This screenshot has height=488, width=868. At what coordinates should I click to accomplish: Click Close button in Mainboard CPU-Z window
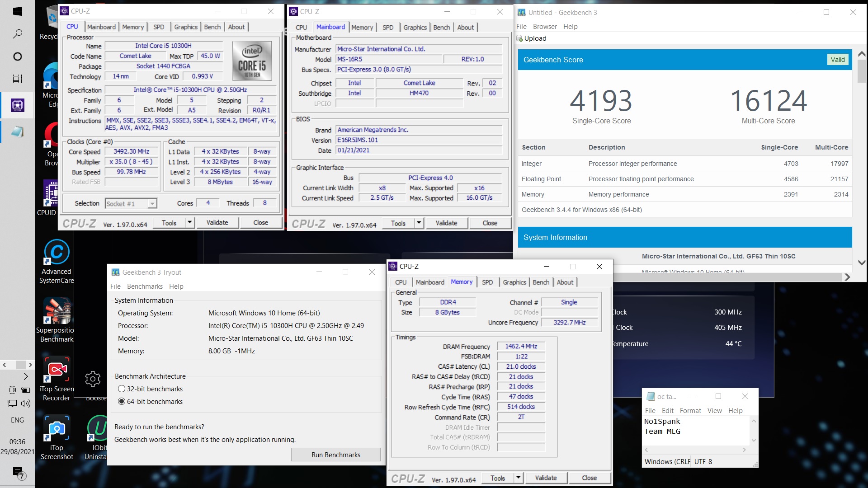[x=490, y=223]
